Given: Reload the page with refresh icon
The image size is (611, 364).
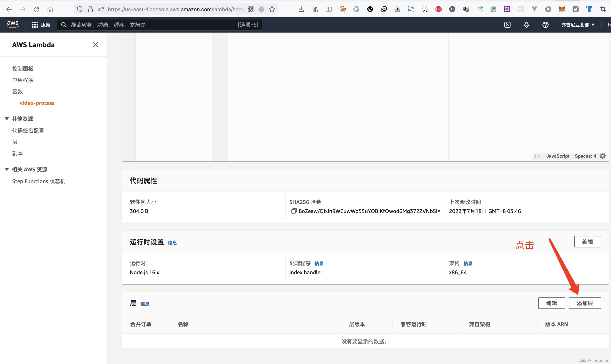Looking at the screenshot, I should point(37,9).
